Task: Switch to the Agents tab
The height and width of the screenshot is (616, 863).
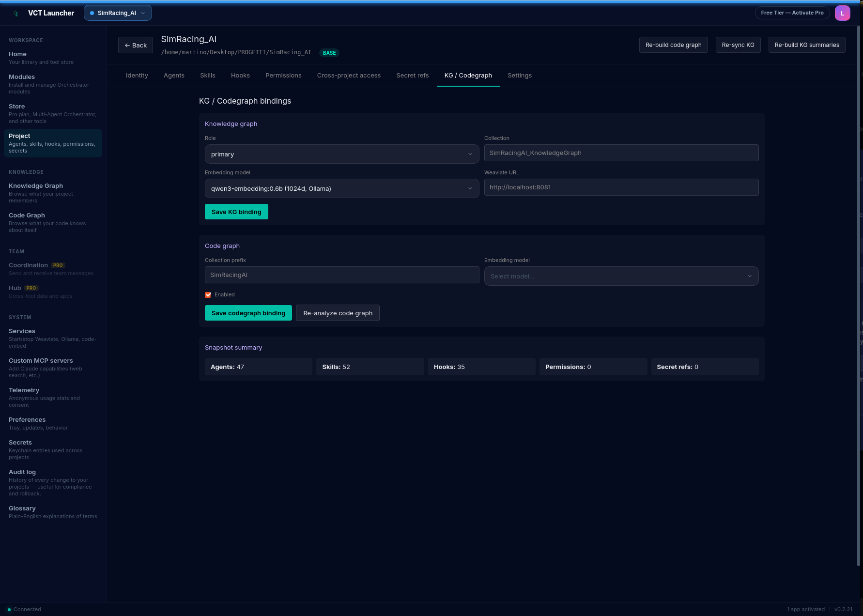Action: click(174, 76)
